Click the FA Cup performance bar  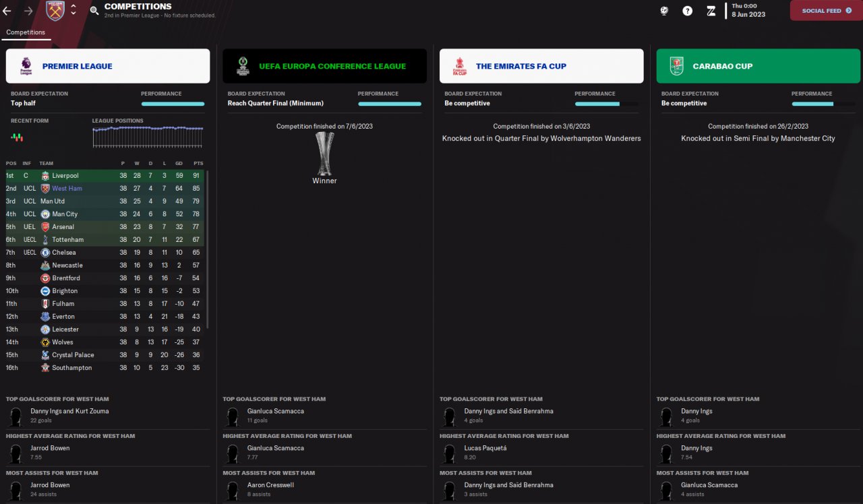pyautogui.click(x=606, y=104)
